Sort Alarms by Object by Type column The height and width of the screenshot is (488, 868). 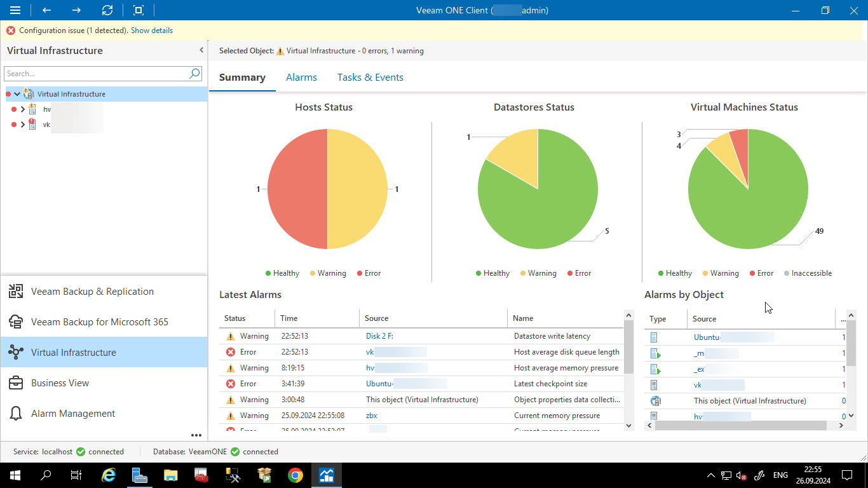(666, 319)
